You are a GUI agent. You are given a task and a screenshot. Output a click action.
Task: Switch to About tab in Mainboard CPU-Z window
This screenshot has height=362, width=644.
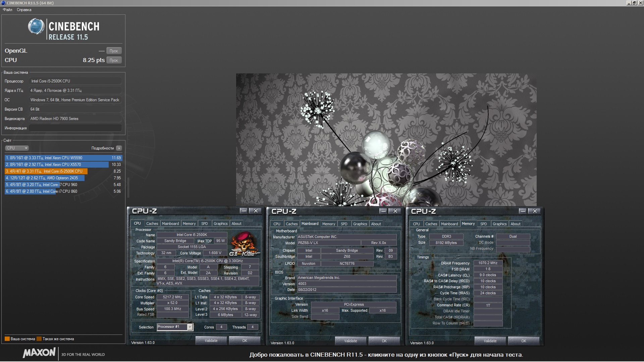tap(376, 224)
